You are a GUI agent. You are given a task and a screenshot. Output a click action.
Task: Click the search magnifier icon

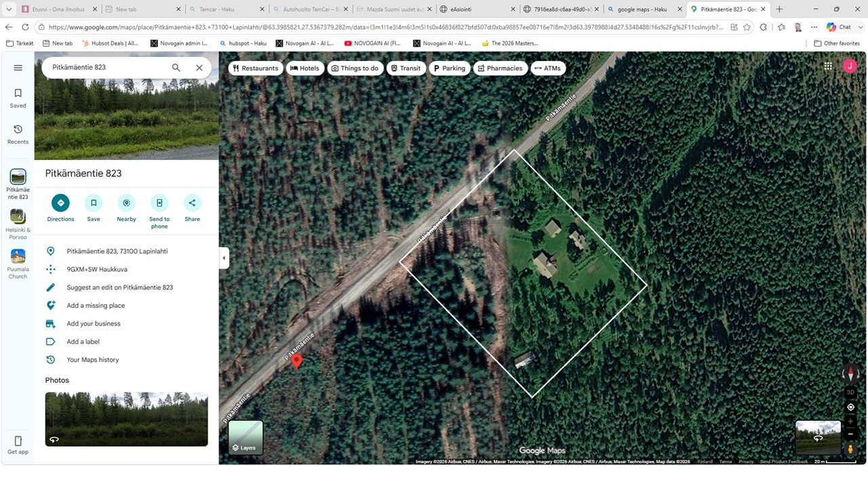tap(176, 68)
